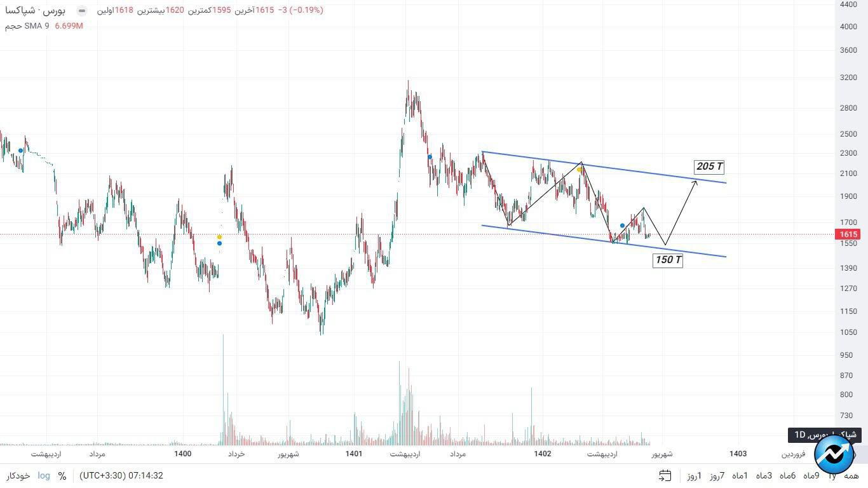Click the blue event marker left of the 1615 price label
Viewport: 868px width, 488px height.
pos(622,226)
